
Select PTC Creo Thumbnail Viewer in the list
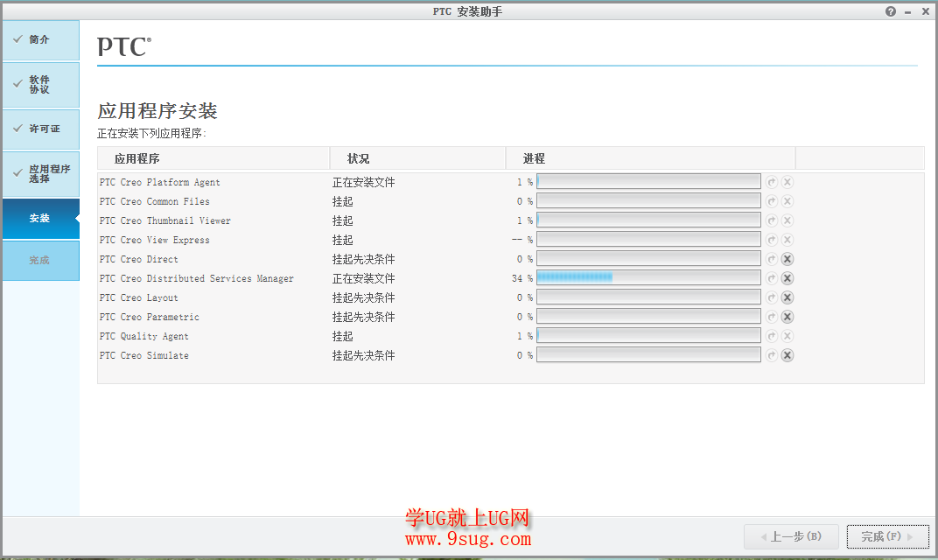(x=165, y=220)
